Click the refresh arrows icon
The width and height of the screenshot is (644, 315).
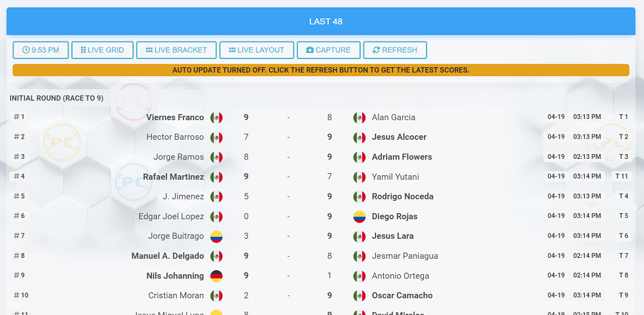point(376,50)
